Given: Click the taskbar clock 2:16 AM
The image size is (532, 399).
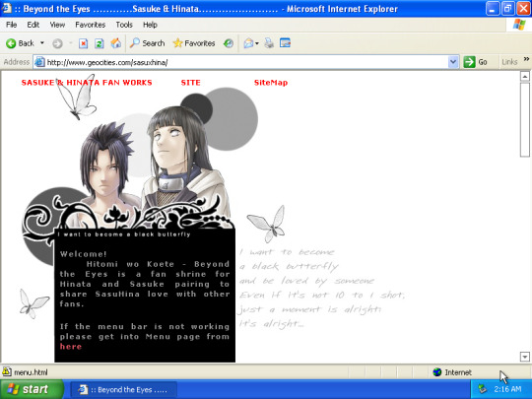Looking at the screenshot, I should [x=507, y=389].
